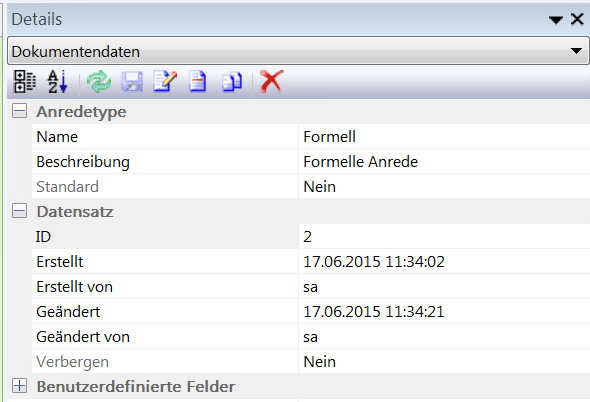Screen dimensions: 590x402
Task: Collapse the Anredetype section
Action: pyautogui.click(x=19, y=111)
